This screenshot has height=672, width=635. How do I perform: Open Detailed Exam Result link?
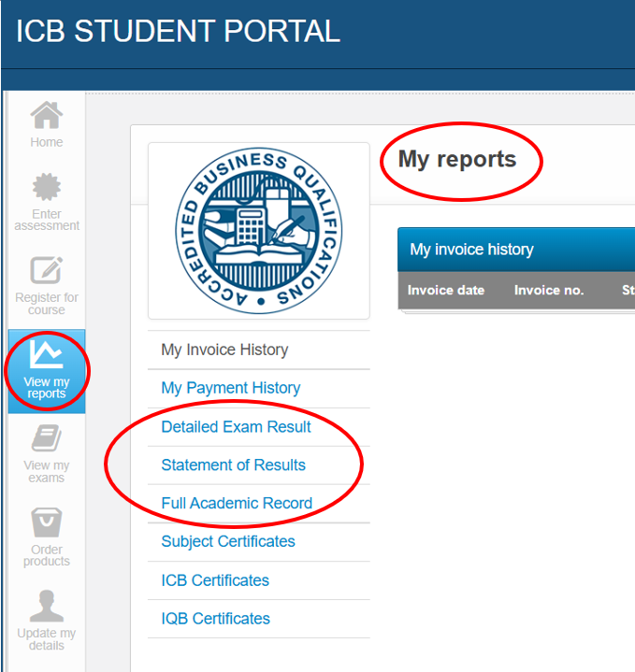(x=236, y=427)
